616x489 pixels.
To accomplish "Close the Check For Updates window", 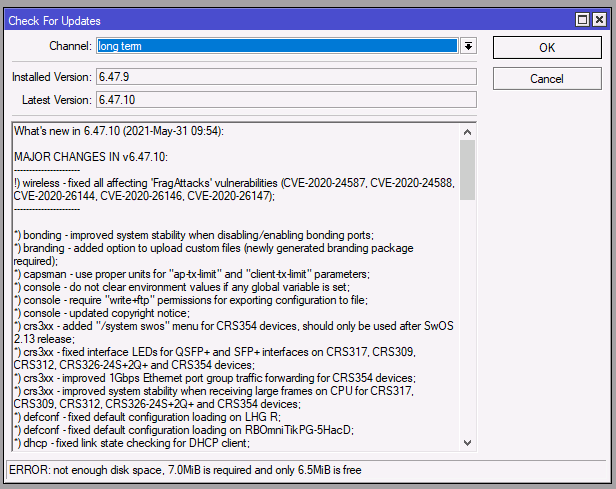I will click(x=600, y=20).
